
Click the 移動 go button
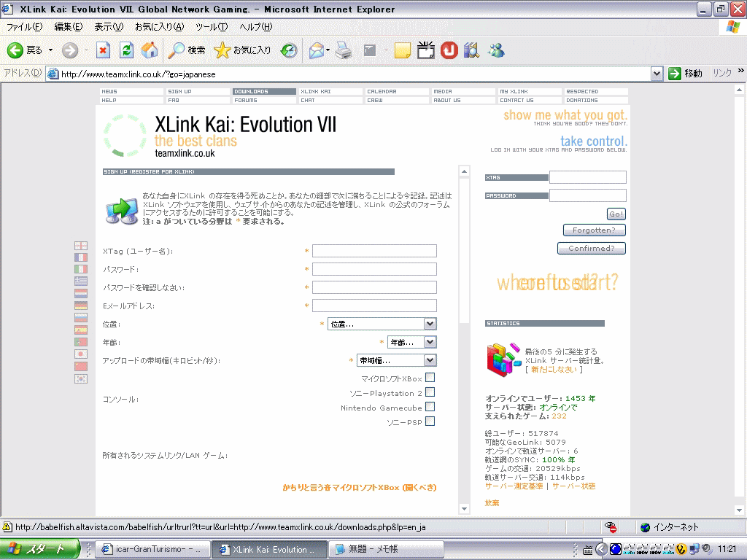[686, 74]
